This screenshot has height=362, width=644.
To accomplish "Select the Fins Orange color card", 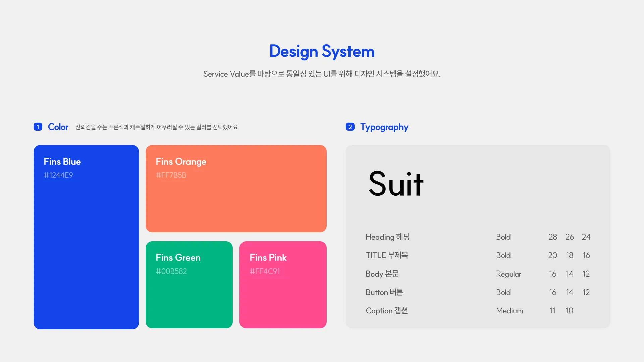I will coord(236,189).
